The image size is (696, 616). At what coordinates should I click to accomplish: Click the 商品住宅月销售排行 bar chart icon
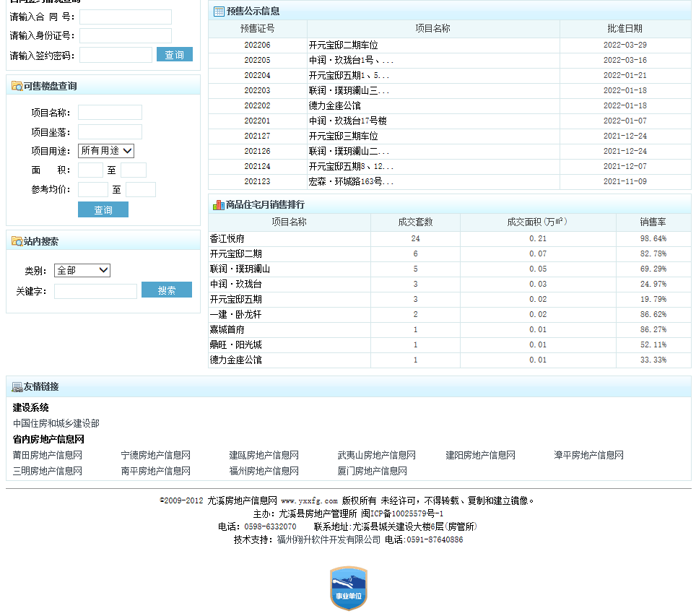click(x=218, y=205)
